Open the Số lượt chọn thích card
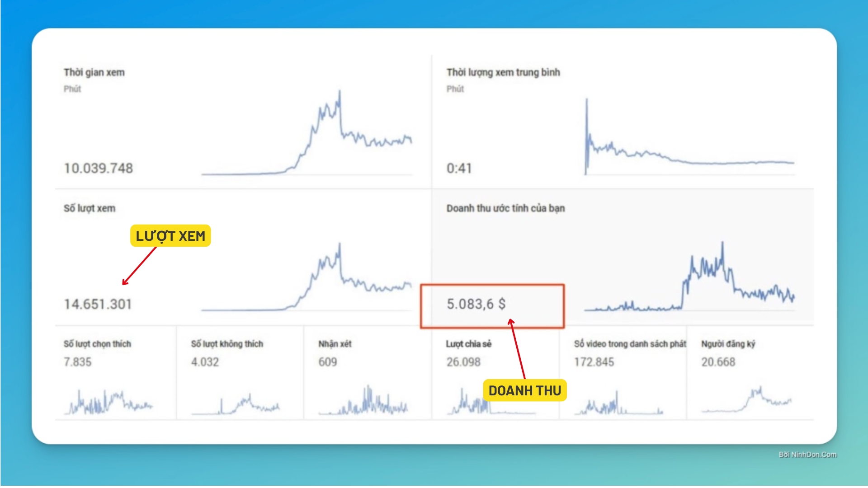Viewport: 868px width, 488px height. (x=97, y=344)
